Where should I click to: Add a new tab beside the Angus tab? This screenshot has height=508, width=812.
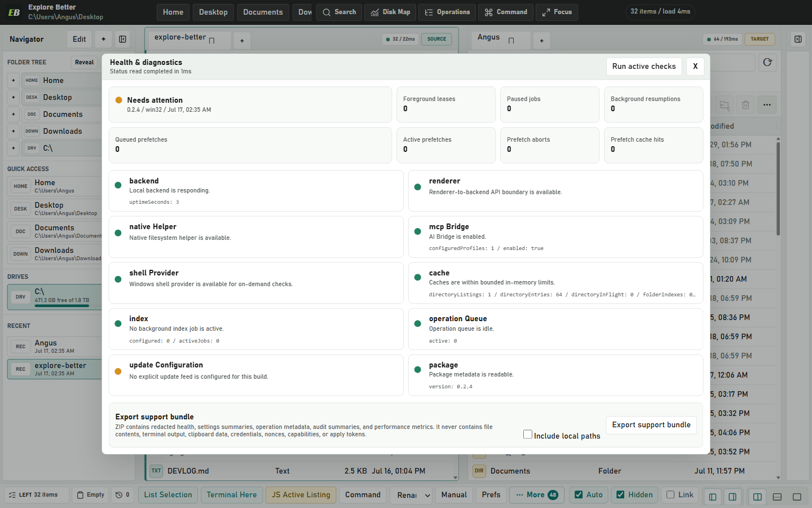pyautogui.click(x=541, y=40)
